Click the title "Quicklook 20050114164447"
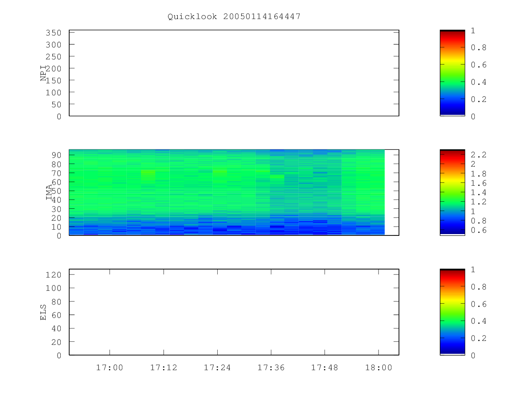Viewport: 532px width, 399px height. (x=234, y=16)
